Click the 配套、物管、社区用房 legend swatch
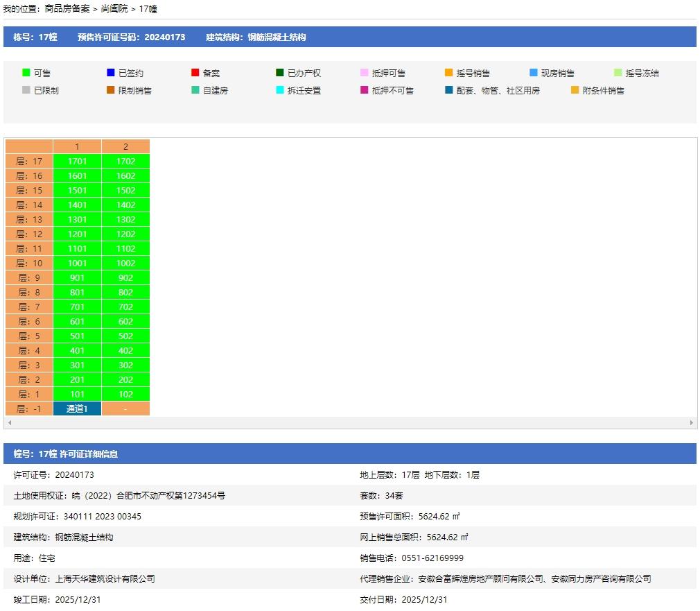The image size is (700, 611). 448,90
